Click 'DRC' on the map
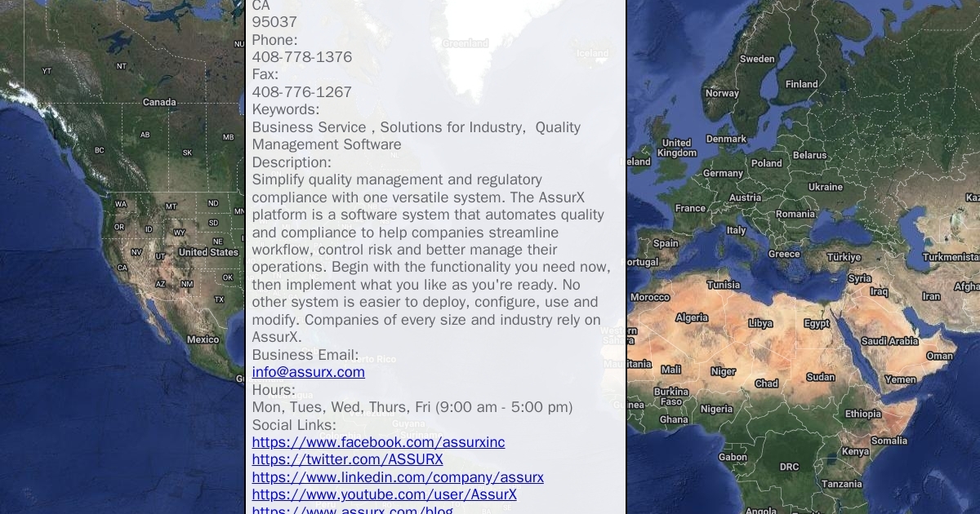The height and width of the screenshot is (514, 980). [x=789, y=467]
